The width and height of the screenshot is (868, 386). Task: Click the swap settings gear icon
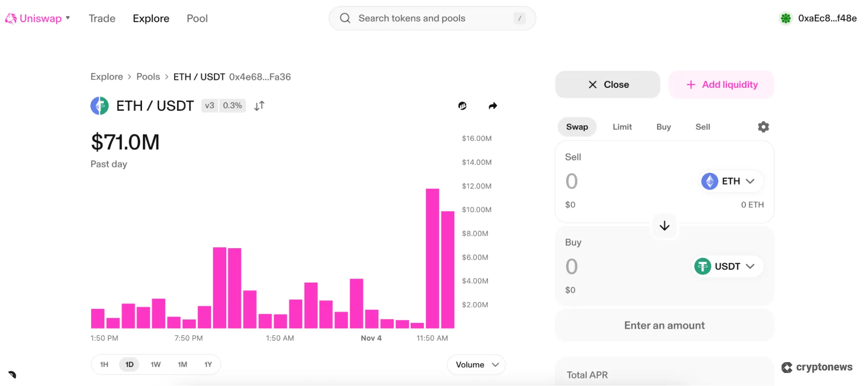763,127
